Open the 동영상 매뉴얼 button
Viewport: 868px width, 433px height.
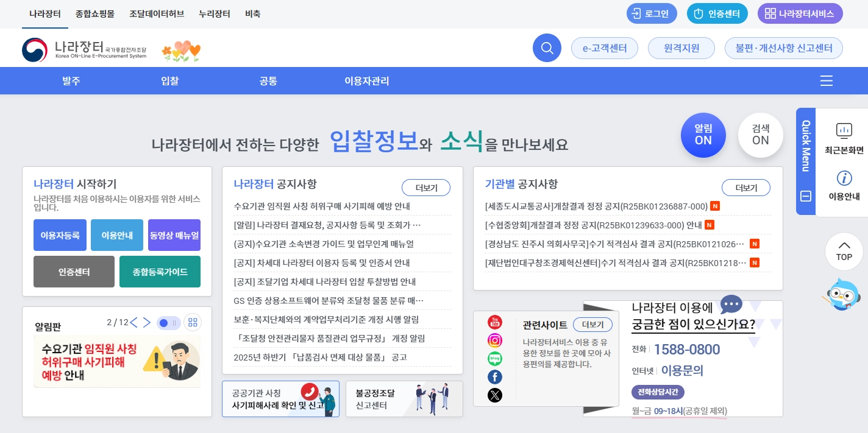pyautogui.click(x=174, y=236)
